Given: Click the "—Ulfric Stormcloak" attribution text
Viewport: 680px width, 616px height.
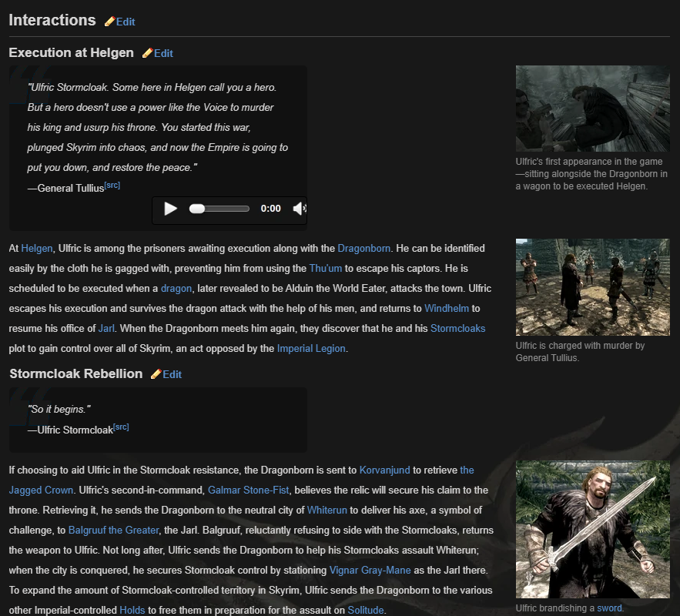Looking at the screenshot, I should [70, 430].
